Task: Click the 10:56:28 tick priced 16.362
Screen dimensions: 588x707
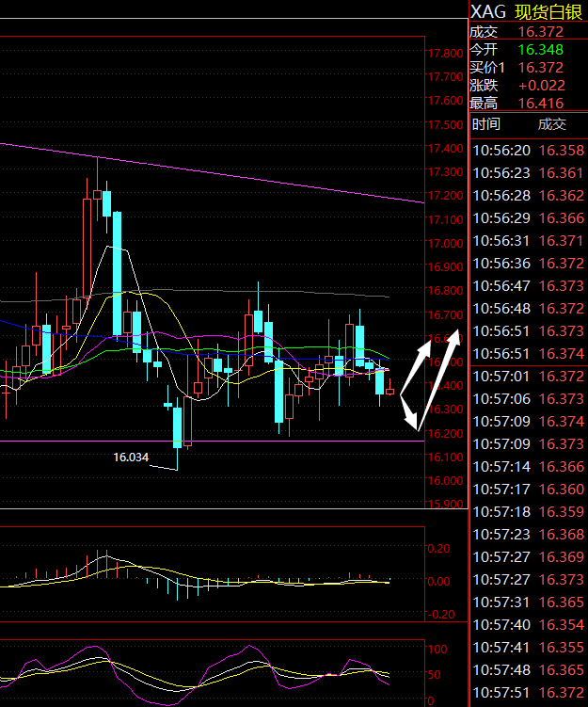Action: pos(529,195)
